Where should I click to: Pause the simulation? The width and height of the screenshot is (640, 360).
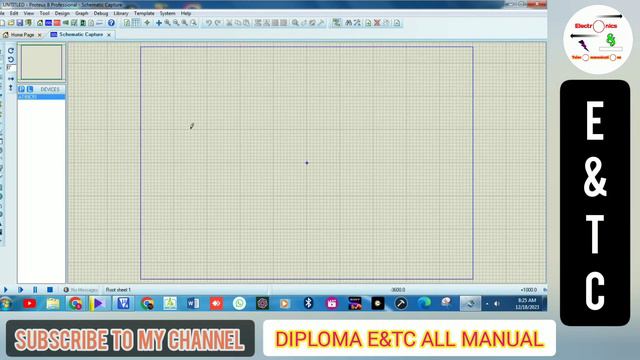[x=35, y=290]
